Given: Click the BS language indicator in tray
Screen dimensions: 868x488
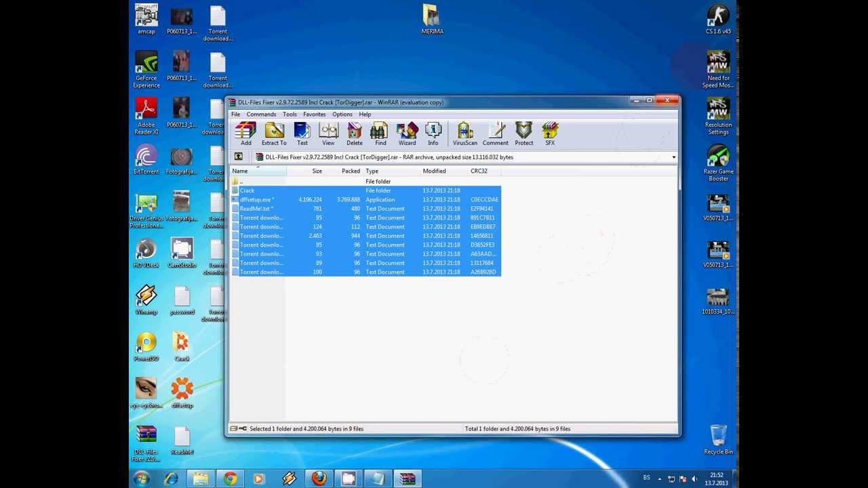Looking at the screenshot, I should [646, 478].
